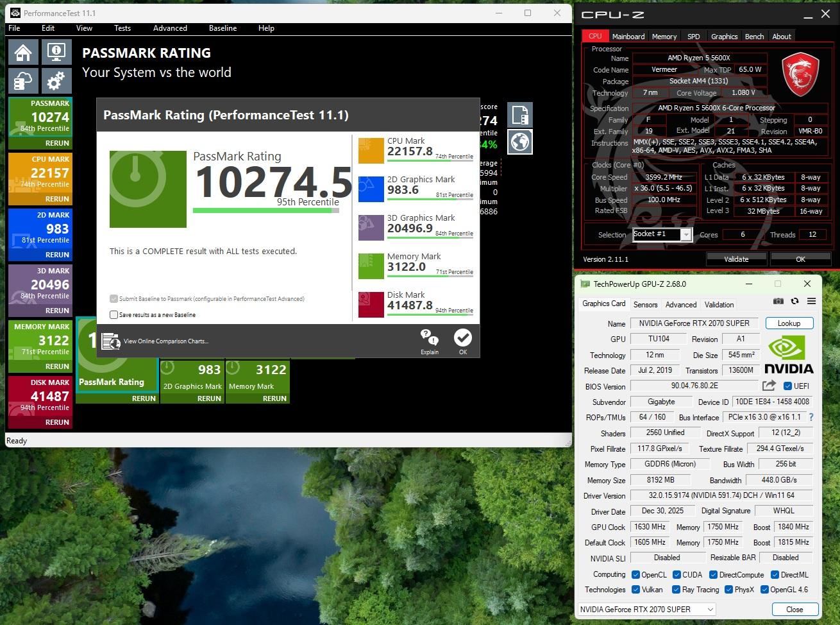Click the Disk Mark percentile bar in dialog
Image resolution: width=840 pixels, height=625 pixels.
click(x=430, y=315)
